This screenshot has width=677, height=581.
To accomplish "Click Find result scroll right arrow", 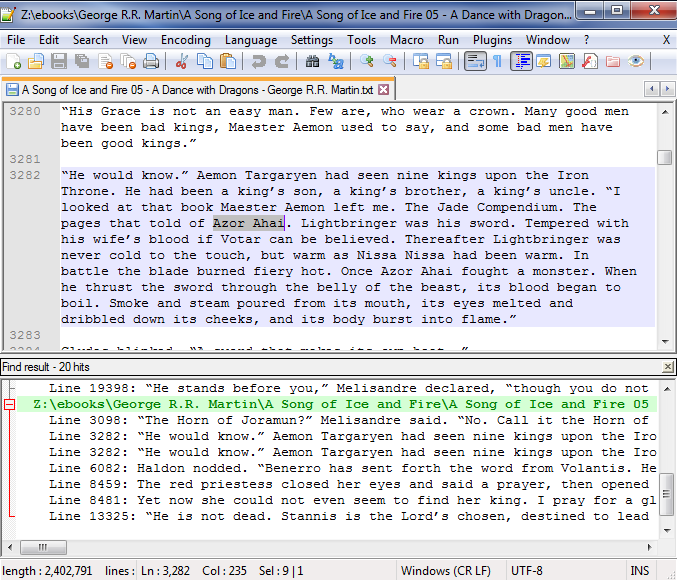I will point(650,547).
